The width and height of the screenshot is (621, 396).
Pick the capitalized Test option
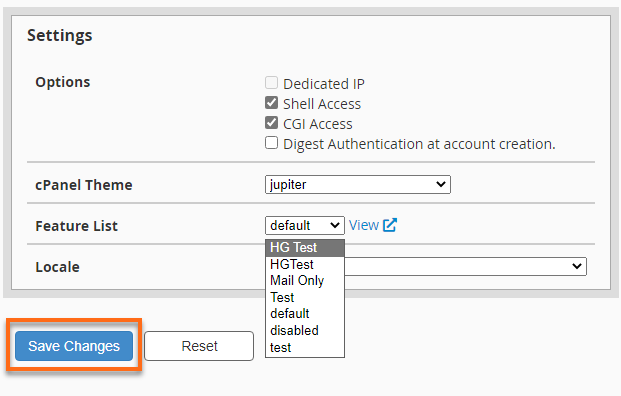(x=305, y=297)
